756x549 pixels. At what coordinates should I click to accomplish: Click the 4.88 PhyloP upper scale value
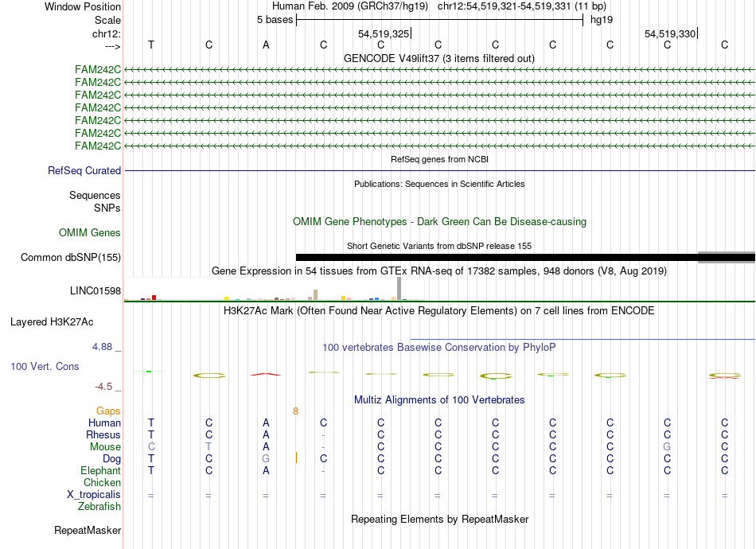click(x=102, y=347)
